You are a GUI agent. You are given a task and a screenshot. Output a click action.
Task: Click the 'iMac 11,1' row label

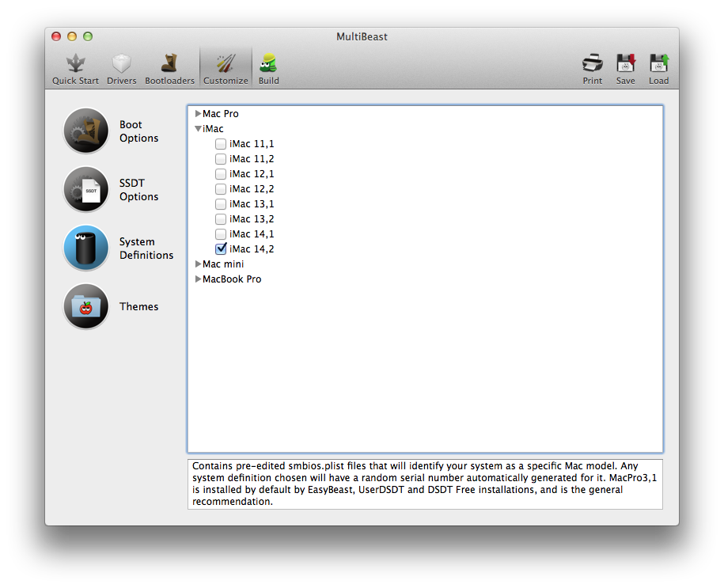(252, 144)
